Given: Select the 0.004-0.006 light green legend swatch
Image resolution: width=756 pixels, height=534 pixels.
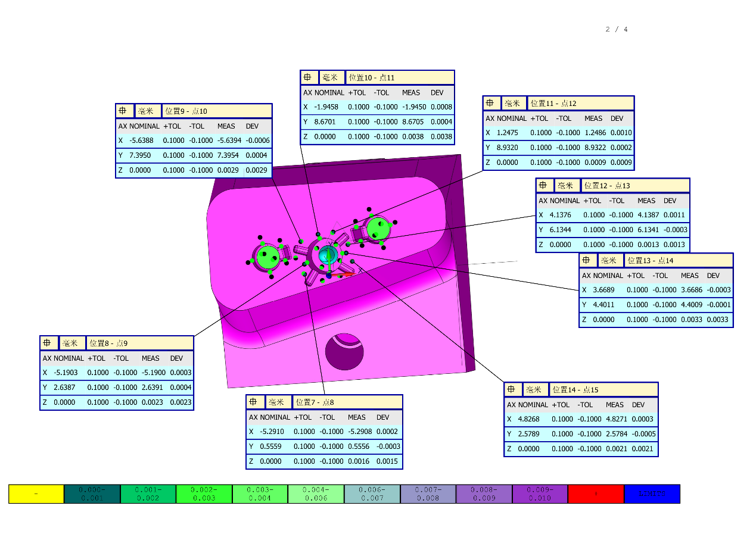Looking at the screenshot, I should [x=316, y=494].
